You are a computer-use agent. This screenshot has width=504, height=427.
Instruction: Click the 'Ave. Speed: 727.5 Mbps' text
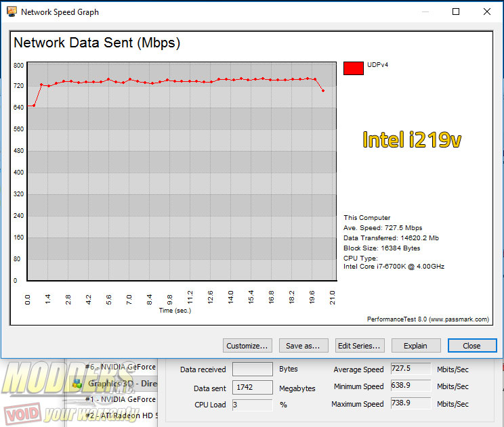(383, 228)
